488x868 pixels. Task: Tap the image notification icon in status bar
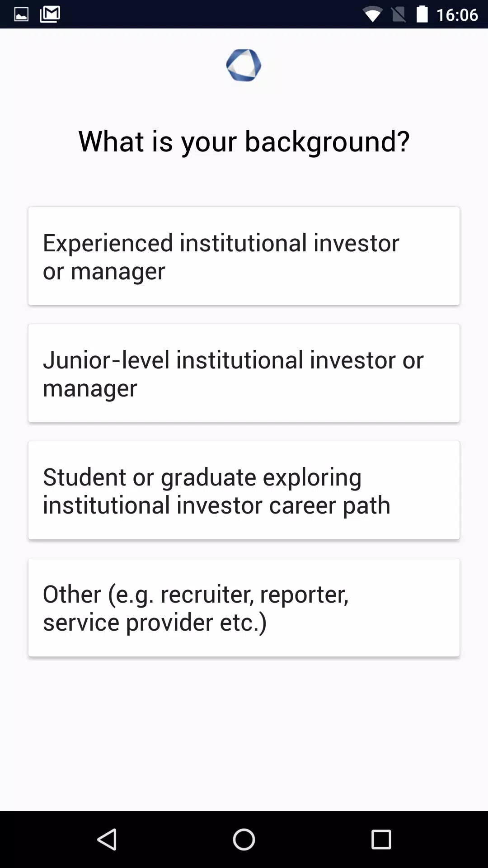coord(21,14)
